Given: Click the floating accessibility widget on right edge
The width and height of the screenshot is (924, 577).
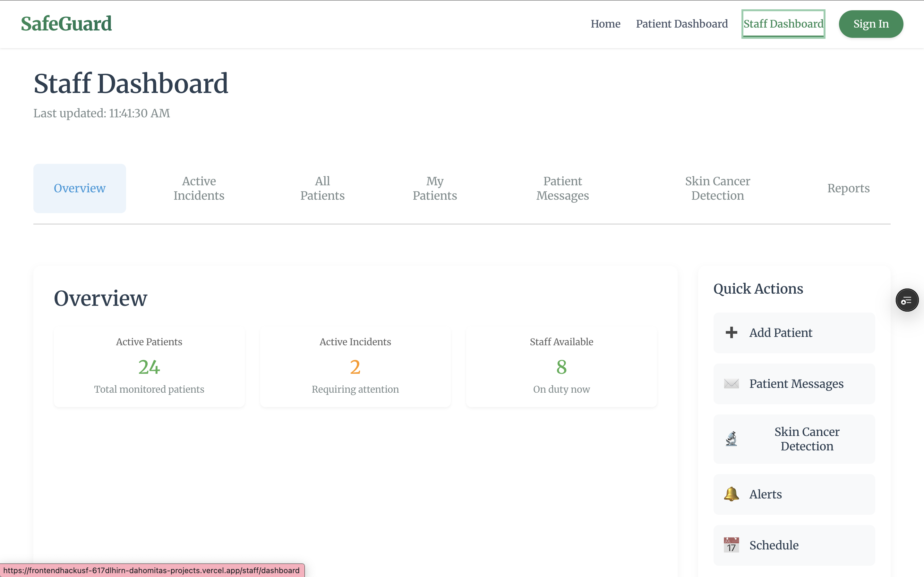Looking at the screenshot, I should point(907,300).
